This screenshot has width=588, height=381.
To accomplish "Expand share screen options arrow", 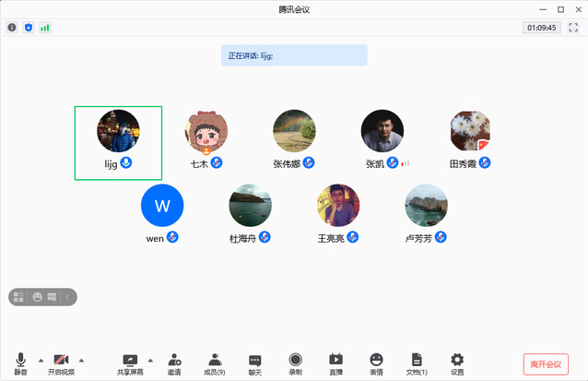I will pos(149,360).
